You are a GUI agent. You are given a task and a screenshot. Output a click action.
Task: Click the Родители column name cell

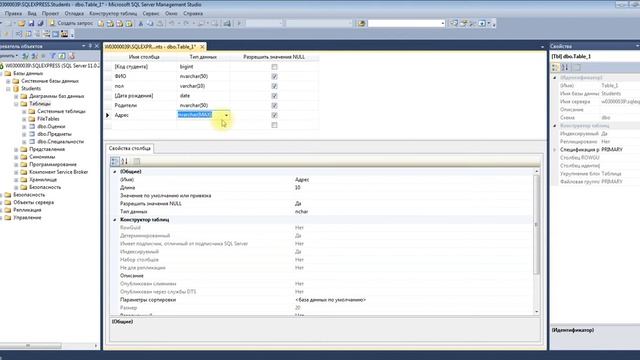(x=144, y=105)
